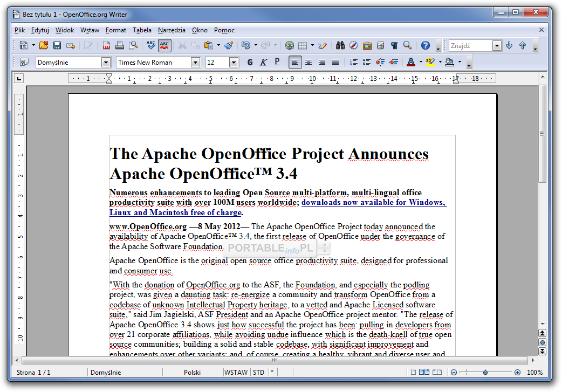The image size is (562, 392).
Task: Print the file directly using printer icon
Action: [x=120, y=45]
